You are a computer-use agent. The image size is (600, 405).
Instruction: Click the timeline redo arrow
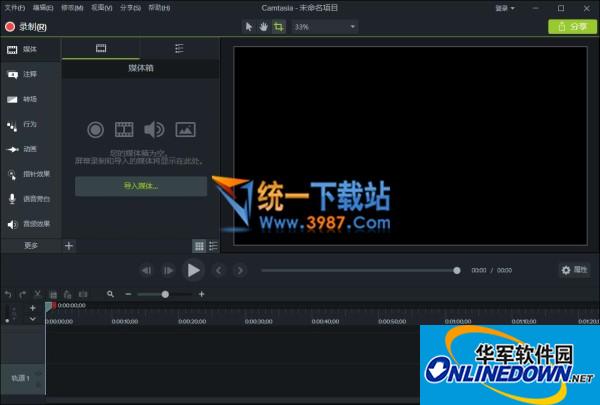click(x=23, y=294)
